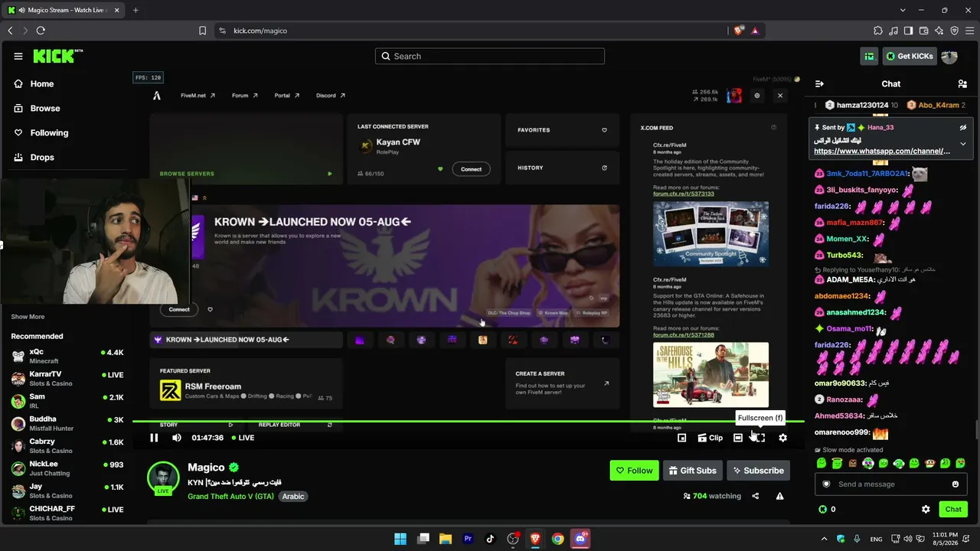
Task: Open Browse in the sidebar
Action: click(37, 108)
